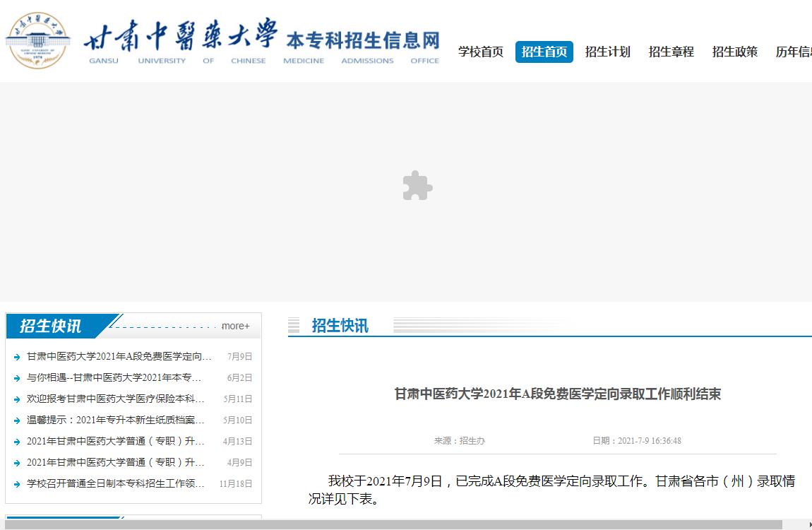Open news 甘肃中医药大学2021年A段免费医学定向…
The height and width of the screenshot is (530, 812).
click(119, 356)
